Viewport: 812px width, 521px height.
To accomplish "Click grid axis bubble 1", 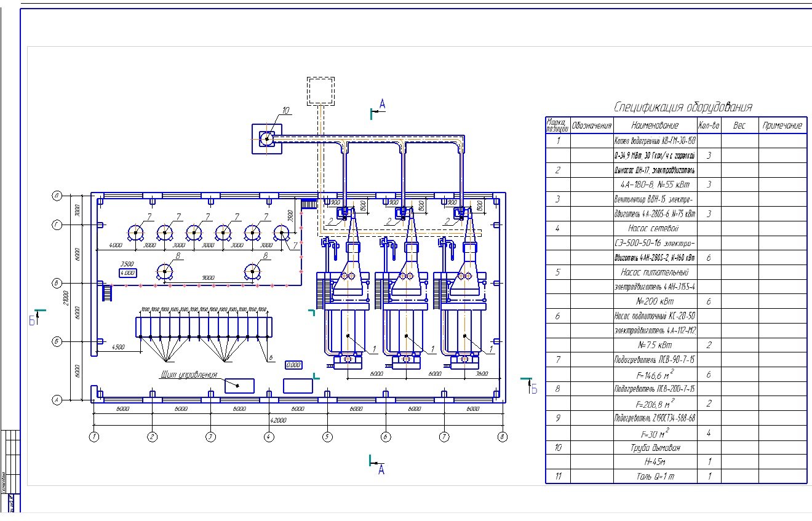I will (x=94, y=437).
